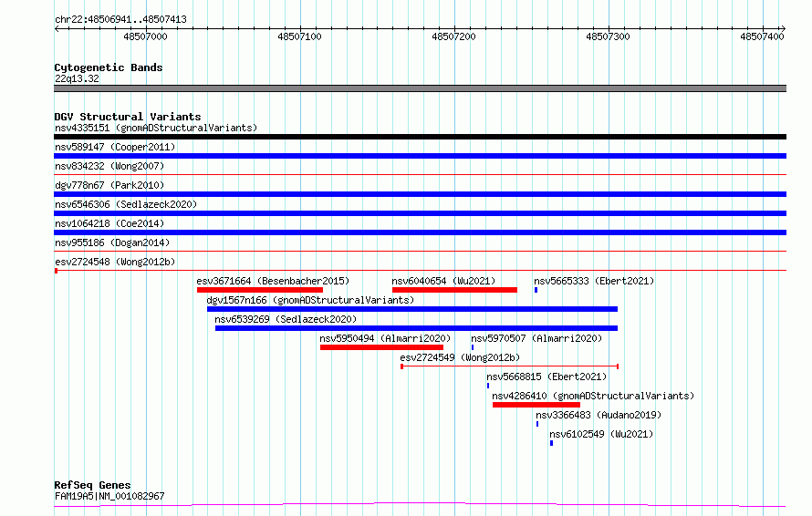Open dgv778n67 (Park2010) label
Screen dimensions: 812x516
109,185
